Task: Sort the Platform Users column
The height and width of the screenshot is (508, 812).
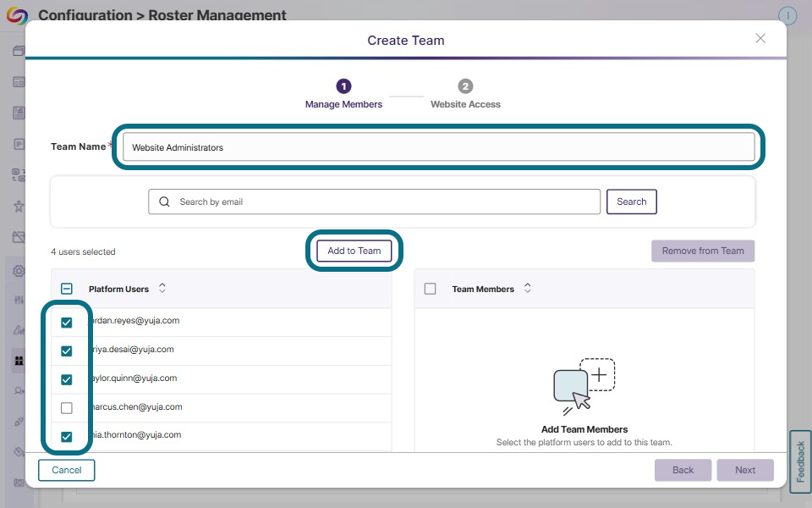Action: (x=162, y=288)
